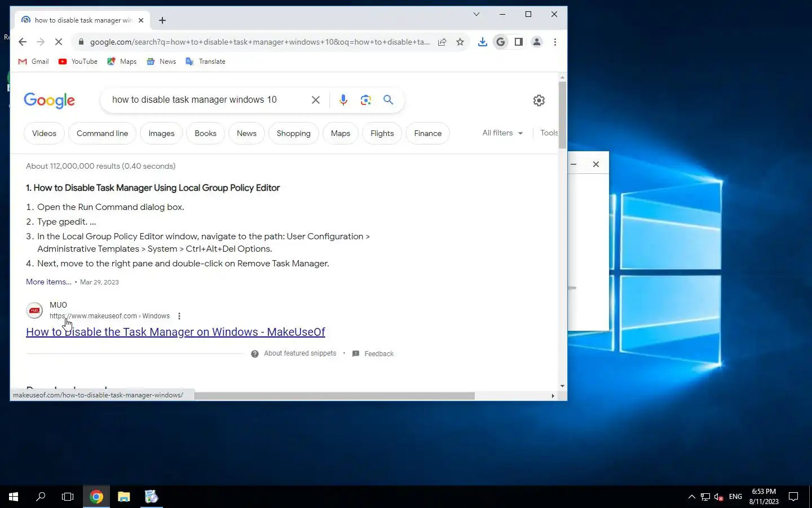The width and height of the screenshot is (812, 508).
Task: Click the Google logo
Action: point(49,100)
